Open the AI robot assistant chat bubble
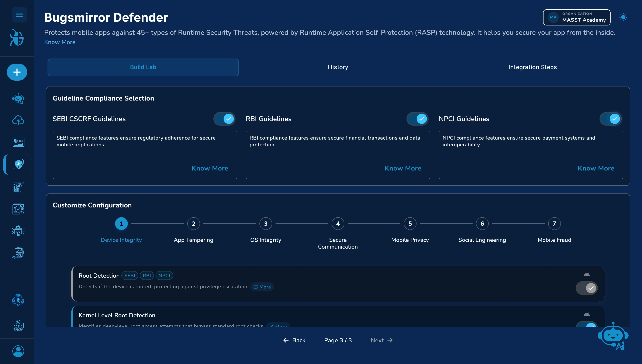 point(613,336)
